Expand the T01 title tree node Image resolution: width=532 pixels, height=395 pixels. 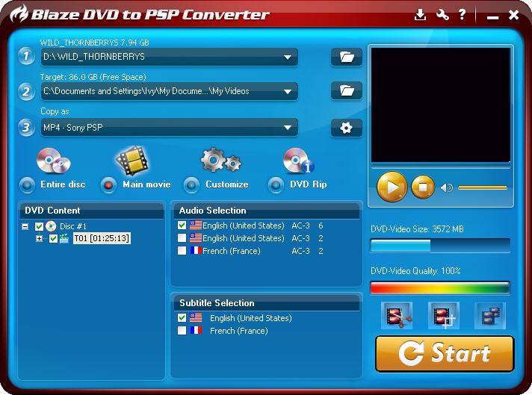tap(40, 239)
